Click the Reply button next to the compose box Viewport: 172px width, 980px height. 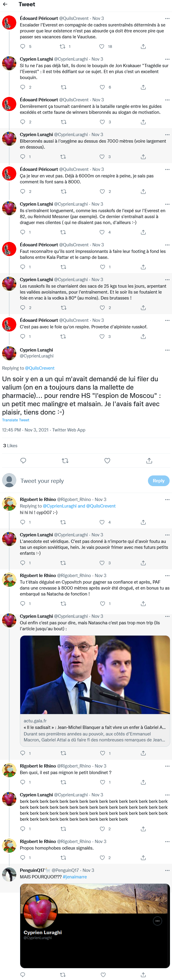158,480
